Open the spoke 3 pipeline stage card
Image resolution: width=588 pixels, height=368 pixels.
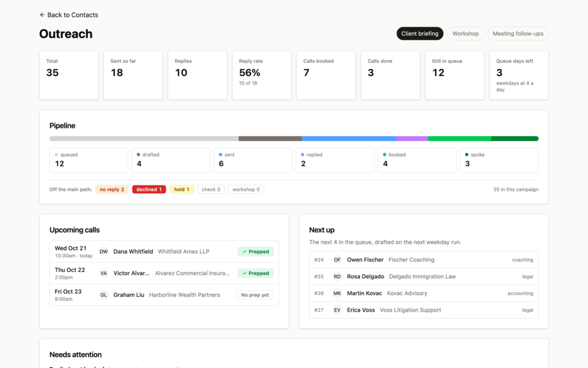(499, 160)
